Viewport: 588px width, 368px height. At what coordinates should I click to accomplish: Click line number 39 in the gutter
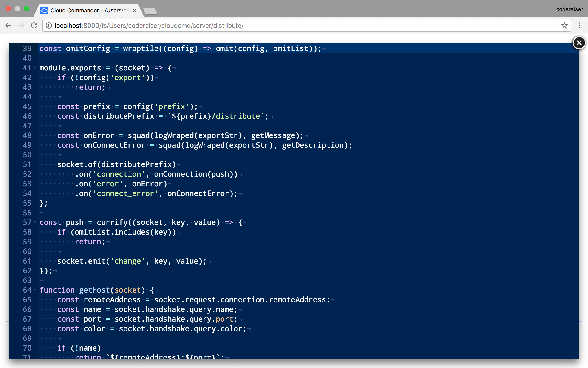[x=27, y=49]
